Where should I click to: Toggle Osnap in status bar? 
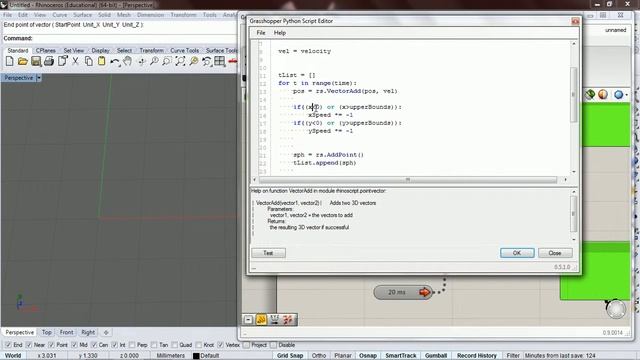point(368,356)
